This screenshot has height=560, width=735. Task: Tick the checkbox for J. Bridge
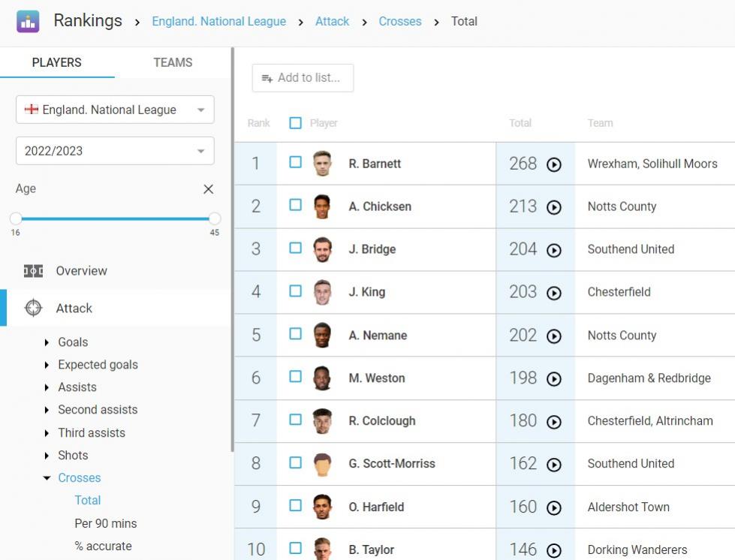pyautogui.click(x=295, y=248)
